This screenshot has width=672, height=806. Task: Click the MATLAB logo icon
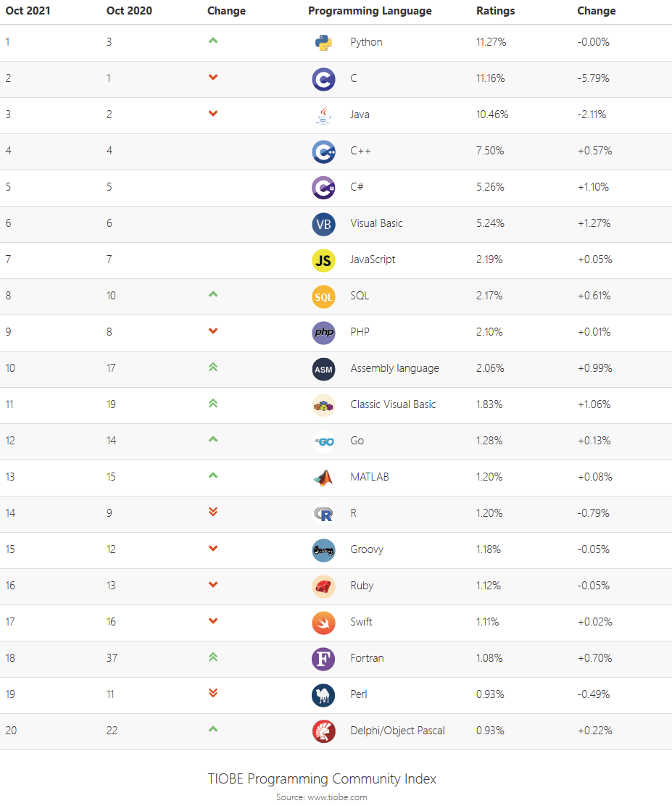point(323,477)
